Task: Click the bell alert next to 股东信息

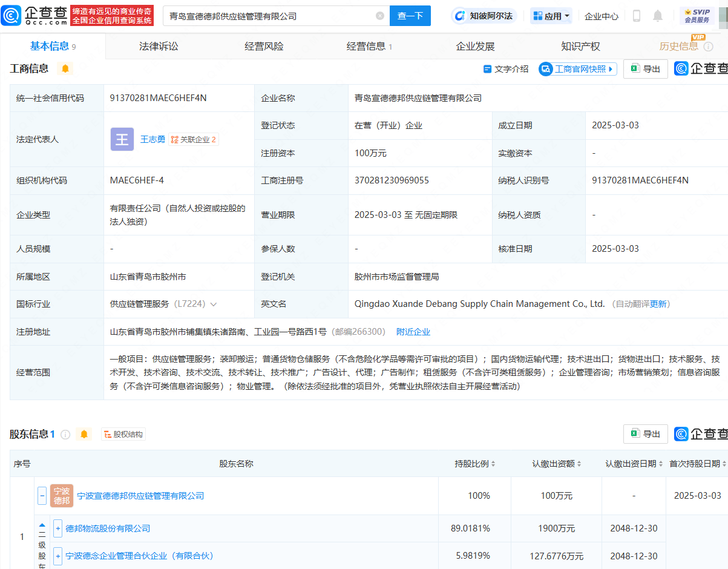Action: pos(84,434)
